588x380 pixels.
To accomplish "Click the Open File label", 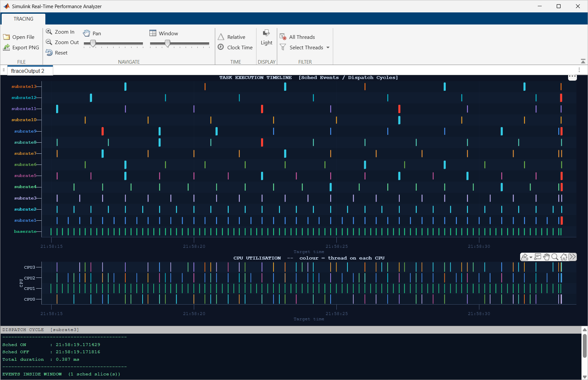I will [23, 37].
